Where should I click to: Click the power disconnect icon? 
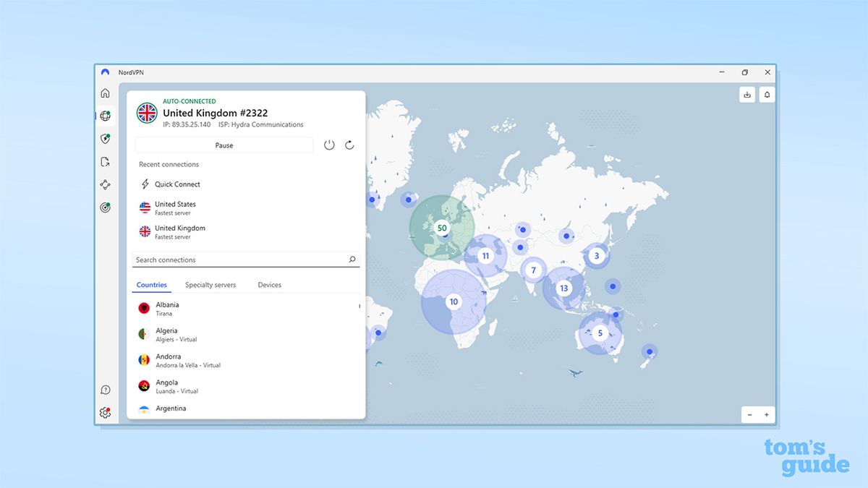click(x=329, y=145)
